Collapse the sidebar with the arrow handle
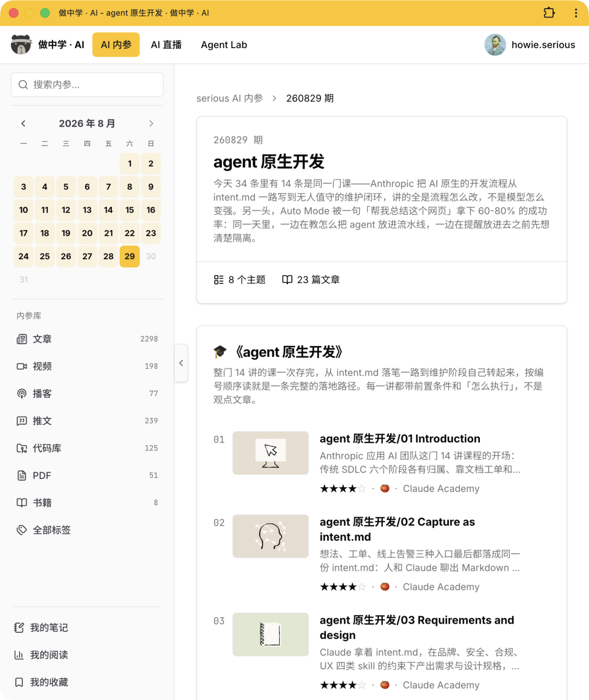Viewport: 589px width, 700px height. [x=181, y=363]
